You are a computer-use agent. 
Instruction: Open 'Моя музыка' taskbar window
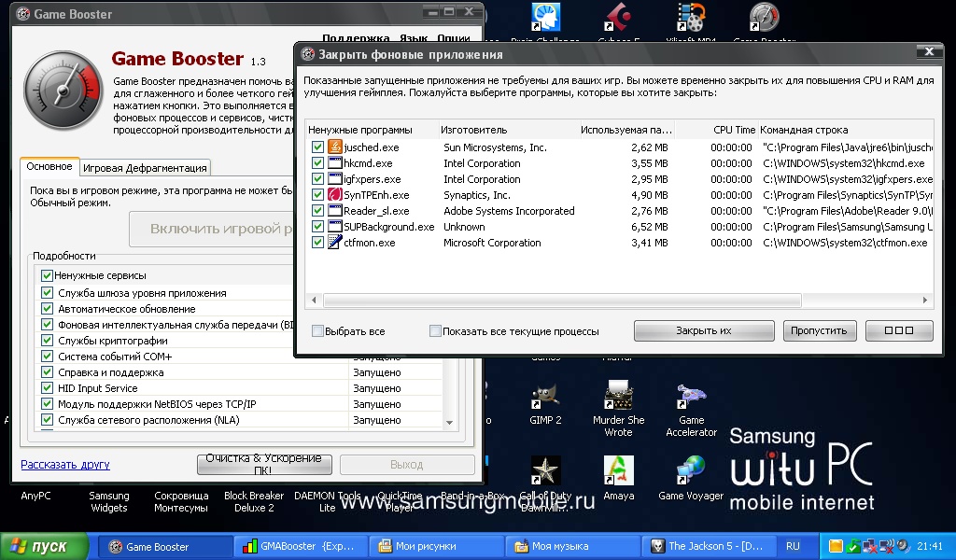[x=572, y=547]
